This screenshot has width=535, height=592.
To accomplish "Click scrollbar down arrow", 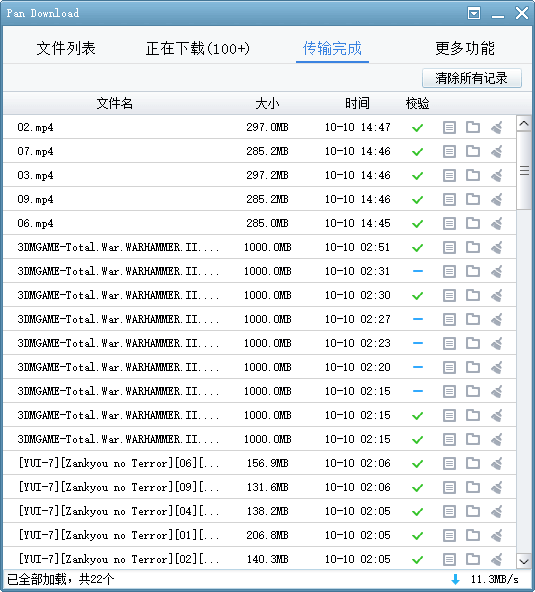I will point(524,561).
